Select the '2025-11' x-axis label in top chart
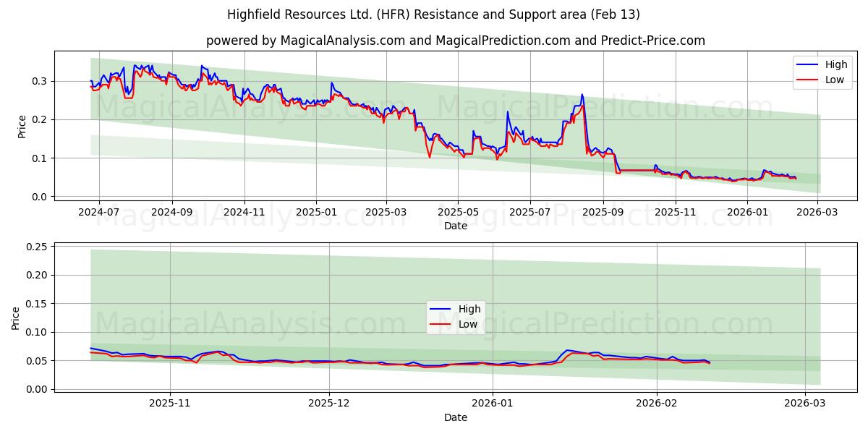This screenshot has width=868, height=434. pyautogui.click(x=676, y=212)
